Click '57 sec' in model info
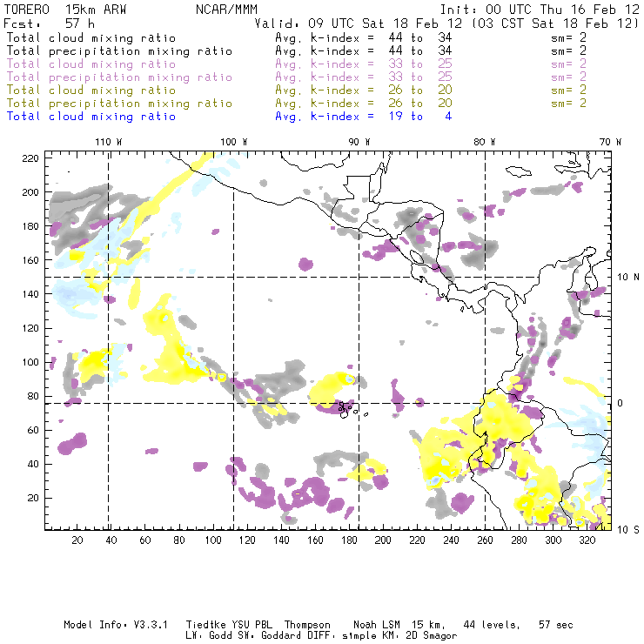The width and height of the screenshot is (644, 644). pos(556,625)
